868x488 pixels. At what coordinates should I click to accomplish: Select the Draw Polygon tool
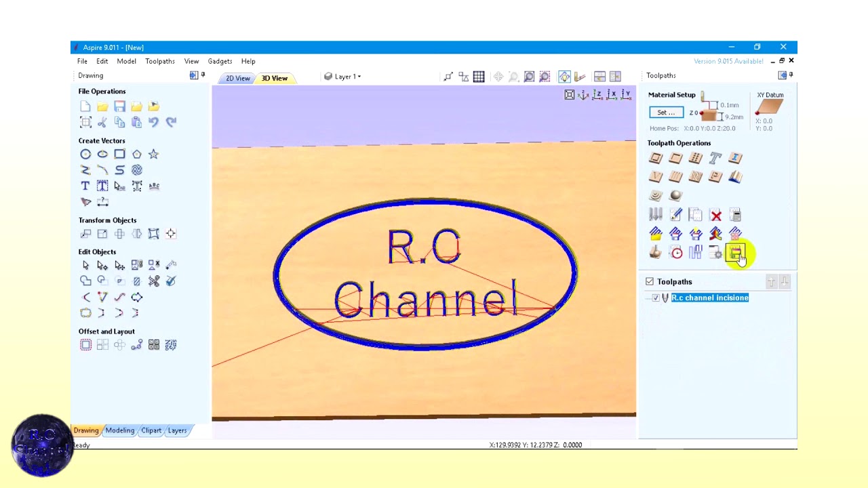pos(137,155)
